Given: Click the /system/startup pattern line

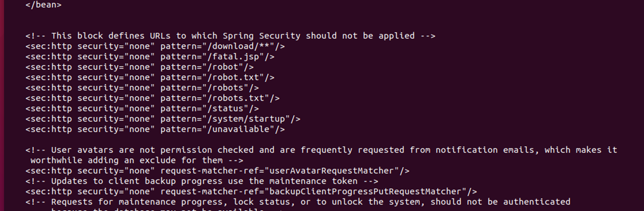Looking at the screenshot, I should [x=163, y=119].
